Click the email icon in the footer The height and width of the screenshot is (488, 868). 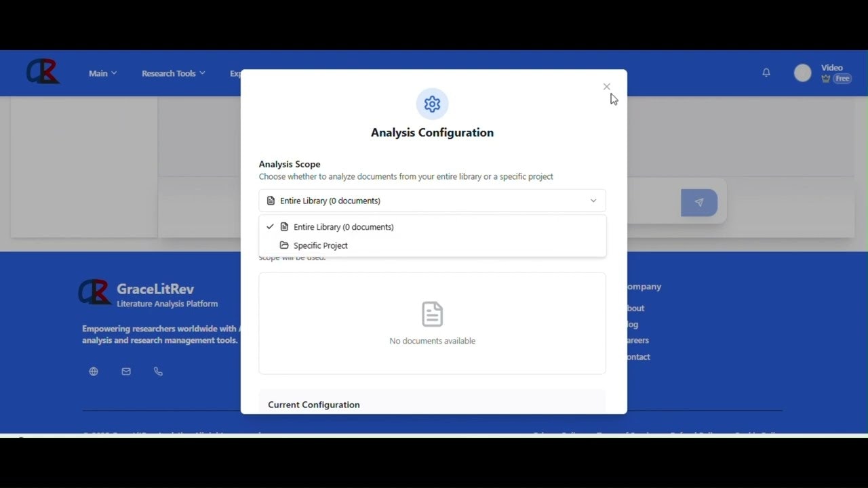pos(126,371)
